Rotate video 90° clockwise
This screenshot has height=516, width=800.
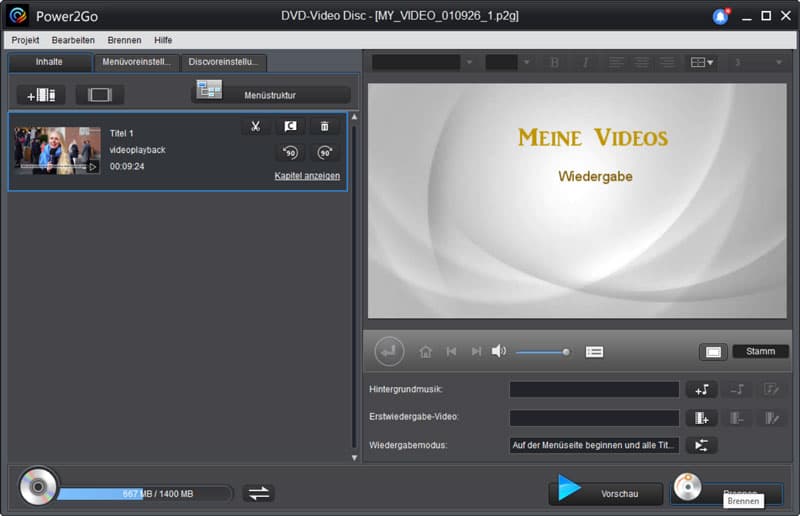[x=324, y=153]
